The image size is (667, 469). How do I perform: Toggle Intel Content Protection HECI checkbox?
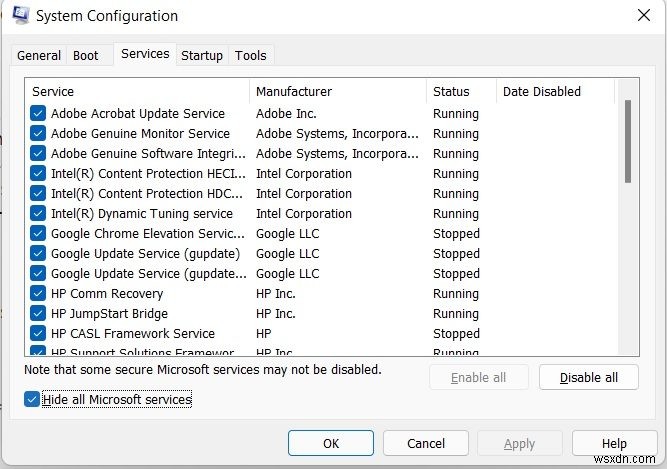[x=38, y=173]
